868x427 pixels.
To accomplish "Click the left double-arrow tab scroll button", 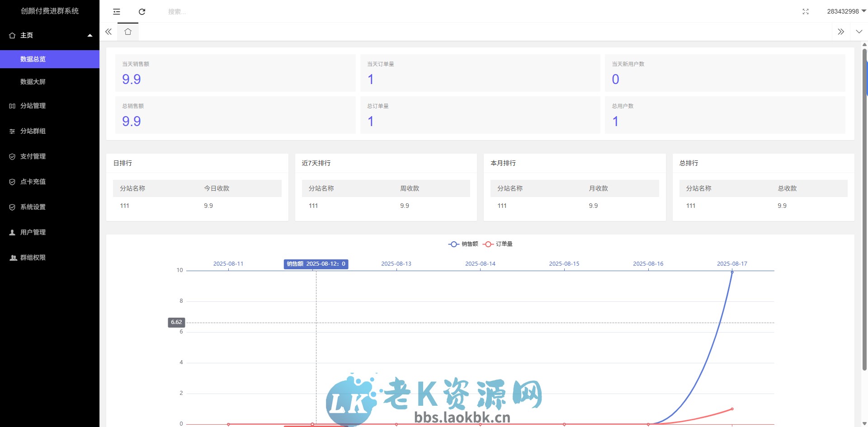I will point(108,32).
